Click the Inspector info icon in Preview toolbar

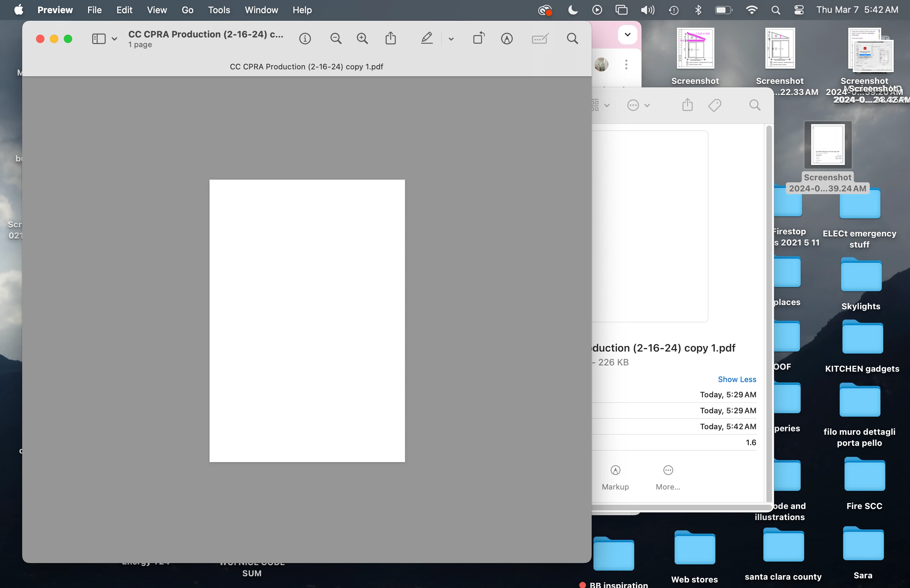click(305, 38)
